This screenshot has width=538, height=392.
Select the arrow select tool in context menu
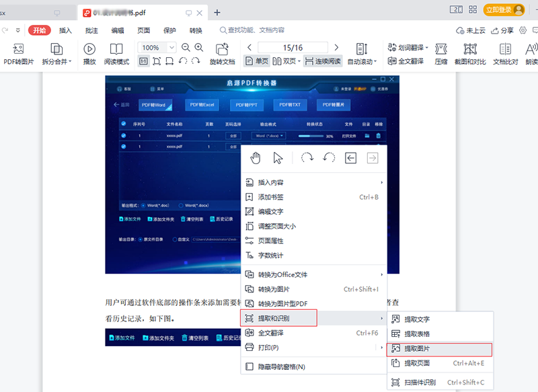click(x=278, y=158)
